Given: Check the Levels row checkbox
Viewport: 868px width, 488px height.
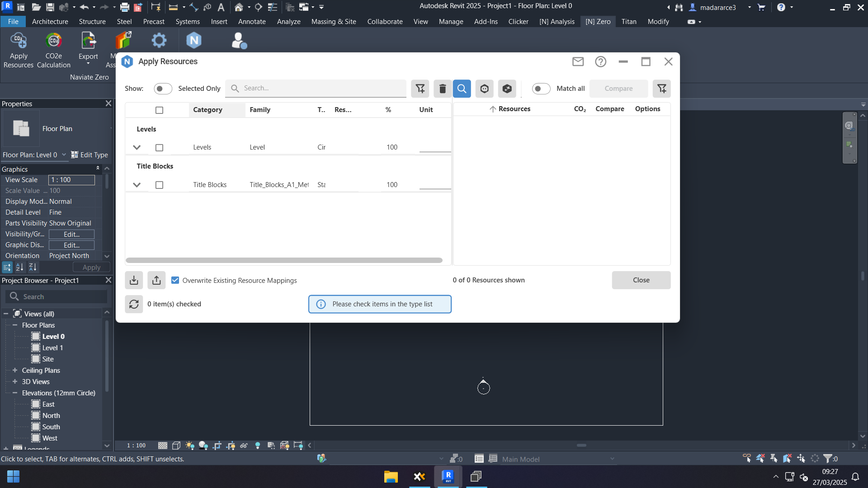Looking at the screenshot, I should pyautogui.click(x=159, y=148).
